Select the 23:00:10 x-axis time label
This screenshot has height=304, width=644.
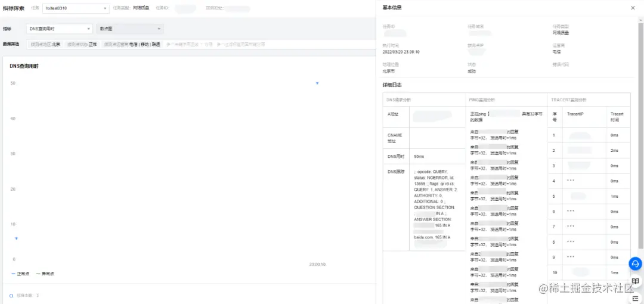(x=317, y=265)
